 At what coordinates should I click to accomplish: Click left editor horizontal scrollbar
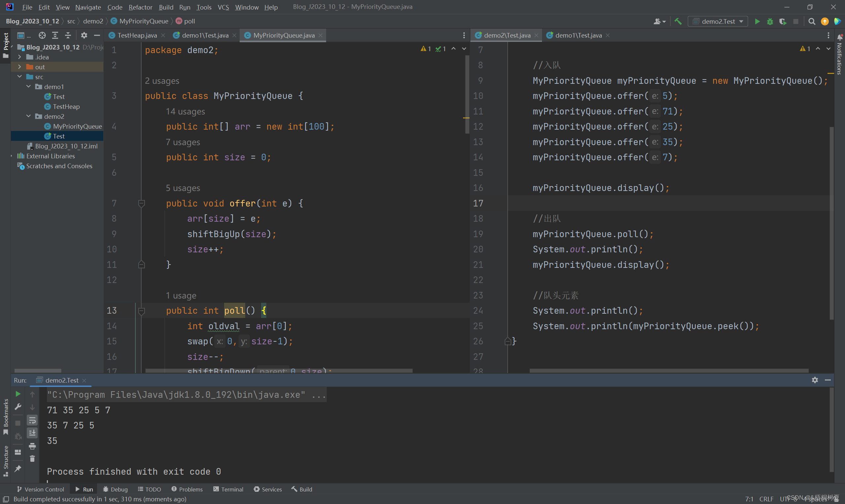click(x=279, y=370)
